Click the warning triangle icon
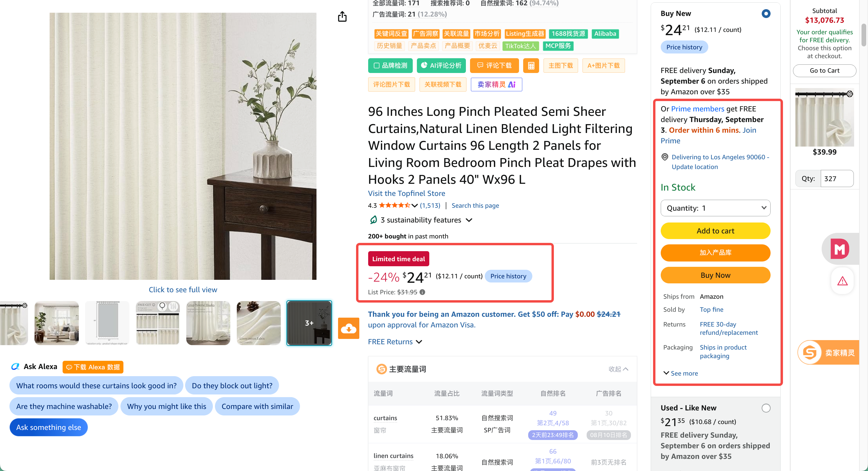This screenshot has width=868, height=471. tap(842, 281)
